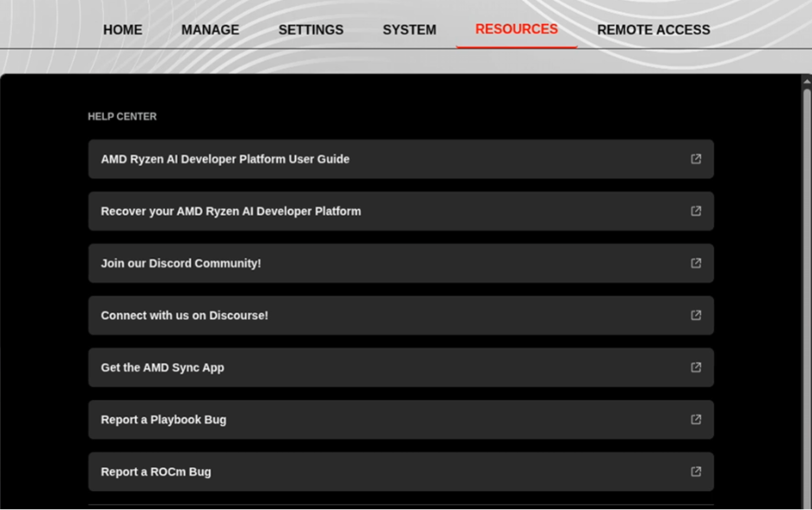Click Join our Discord Community link

[x=401, y=263]
